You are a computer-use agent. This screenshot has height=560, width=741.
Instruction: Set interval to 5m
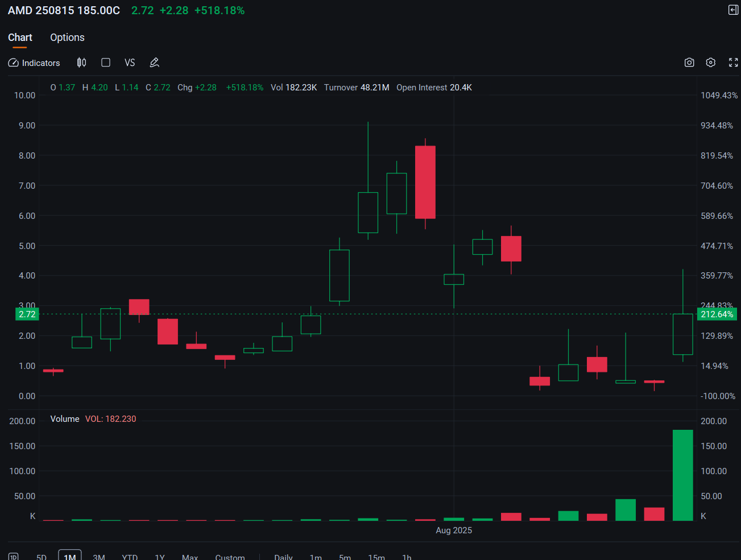pos(345,557)
